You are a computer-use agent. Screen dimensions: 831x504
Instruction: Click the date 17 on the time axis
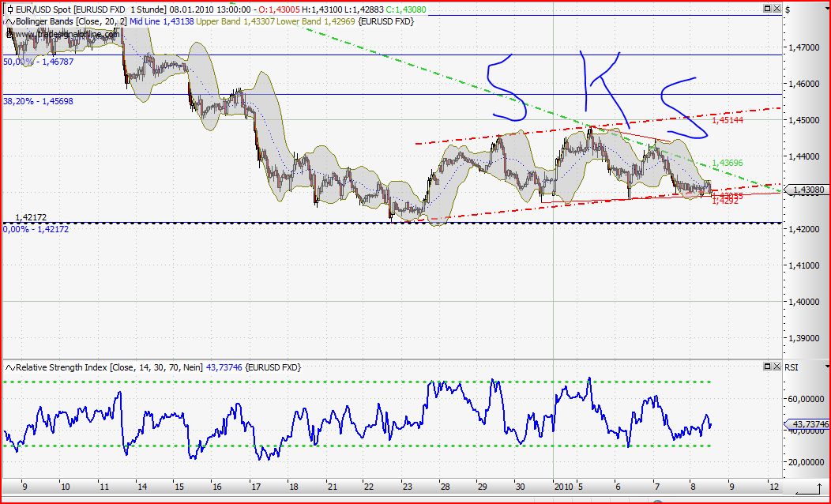[256, 487]
